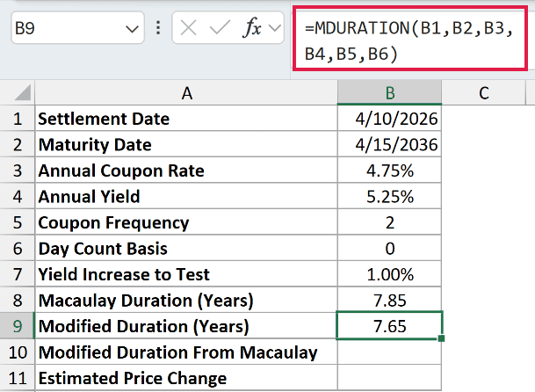Select row 4 header

[x=18, y=196]
